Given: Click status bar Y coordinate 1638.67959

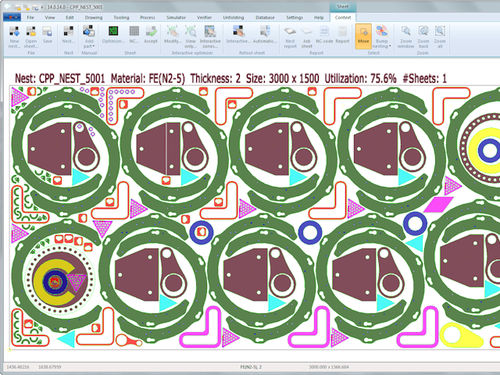Looking at the screenshot, I should pyautogui.click(x=50, y=367).
